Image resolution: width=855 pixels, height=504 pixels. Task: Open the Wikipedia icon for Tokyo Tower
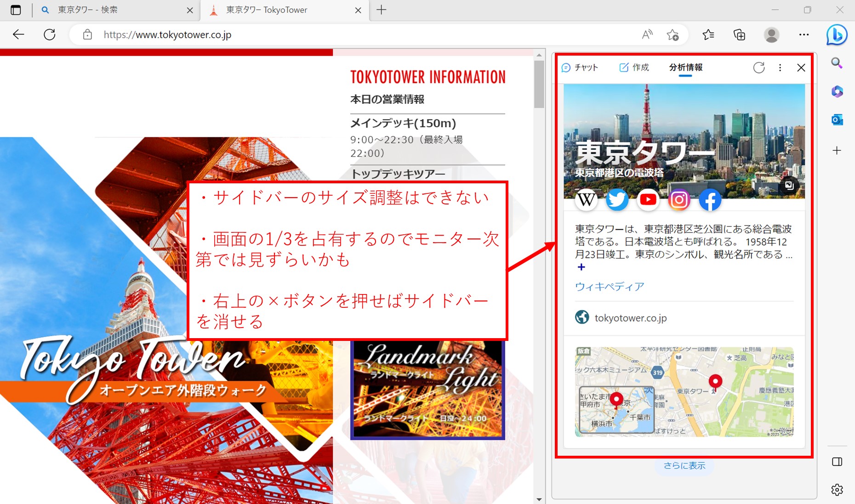(x=586, y=199)
